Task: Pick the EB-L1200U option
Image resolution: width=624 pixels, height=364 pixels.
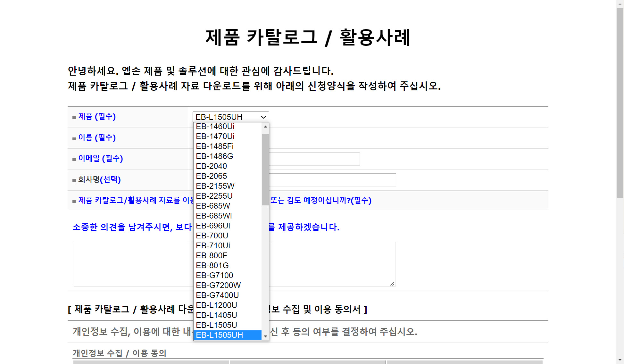Action: (x=216, y=305)
